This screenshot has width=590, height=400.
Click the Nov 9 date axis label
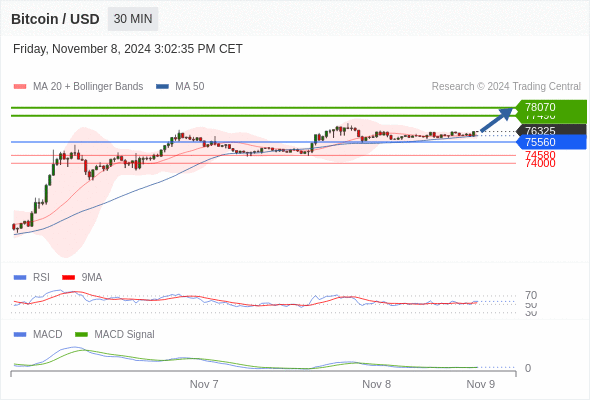(481, 384)
